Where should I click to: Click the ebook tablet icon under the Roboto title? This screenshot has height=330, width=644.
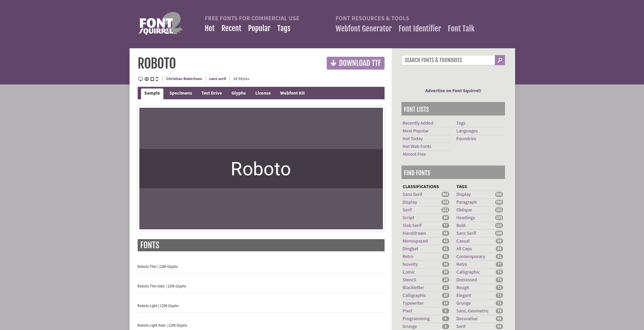[x=152, y=79]
